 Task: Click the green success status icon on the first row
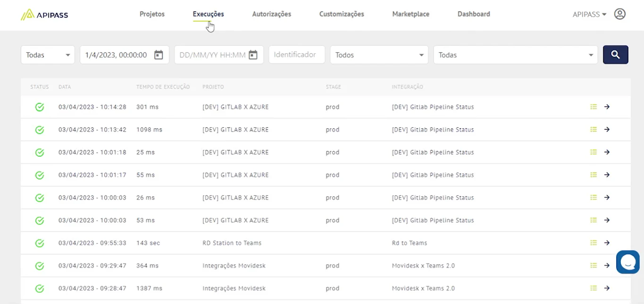pyautogui.click(x=39, y=107)
